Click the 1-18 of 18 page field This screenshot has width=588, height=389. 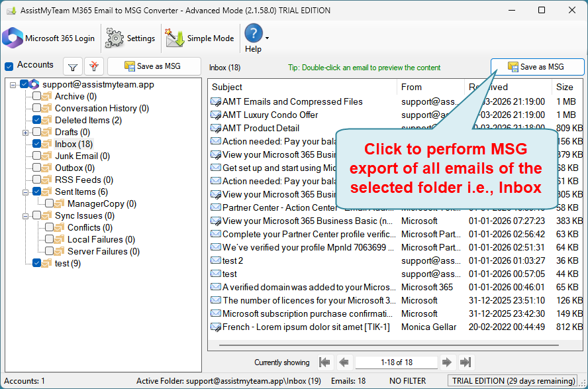(x=397, y=362)
